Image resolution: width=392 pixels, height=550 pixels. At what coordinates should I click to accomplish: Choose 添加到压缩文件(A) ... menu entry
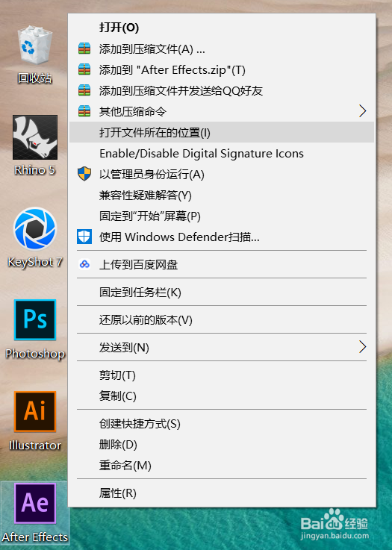pyautogui.click(x=222, y=49)
